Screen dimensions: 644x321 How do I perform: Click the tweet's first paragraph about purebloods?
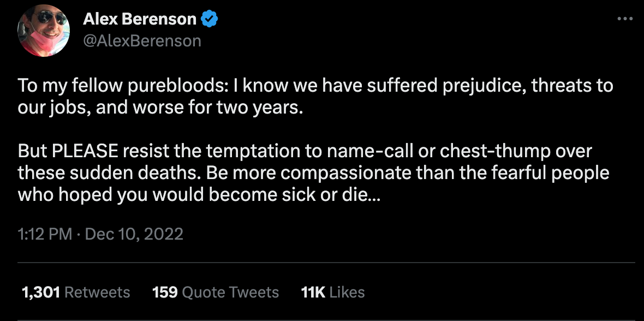pyautogui.click(x=315, y=97)
